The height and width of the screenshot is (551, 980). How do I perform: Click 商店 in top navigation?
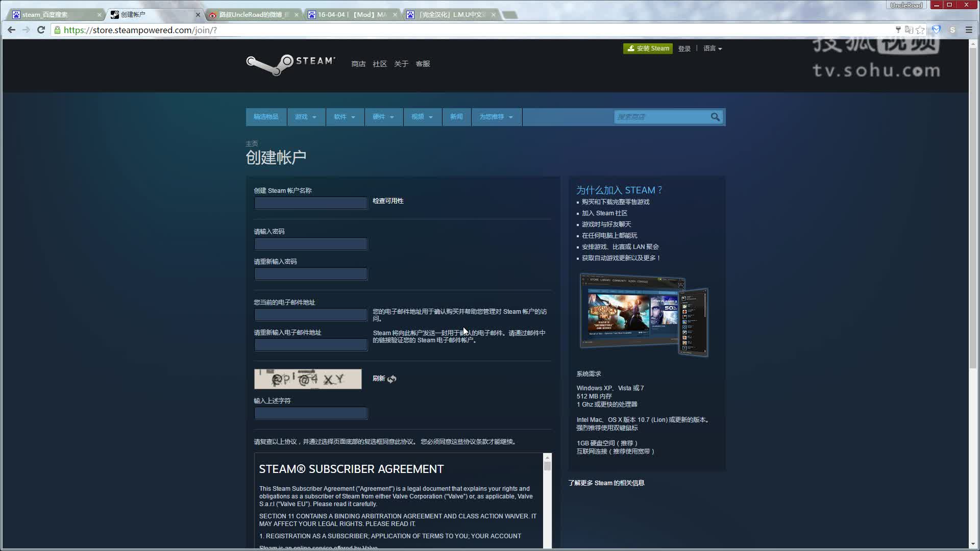click(x=358, y=64)
